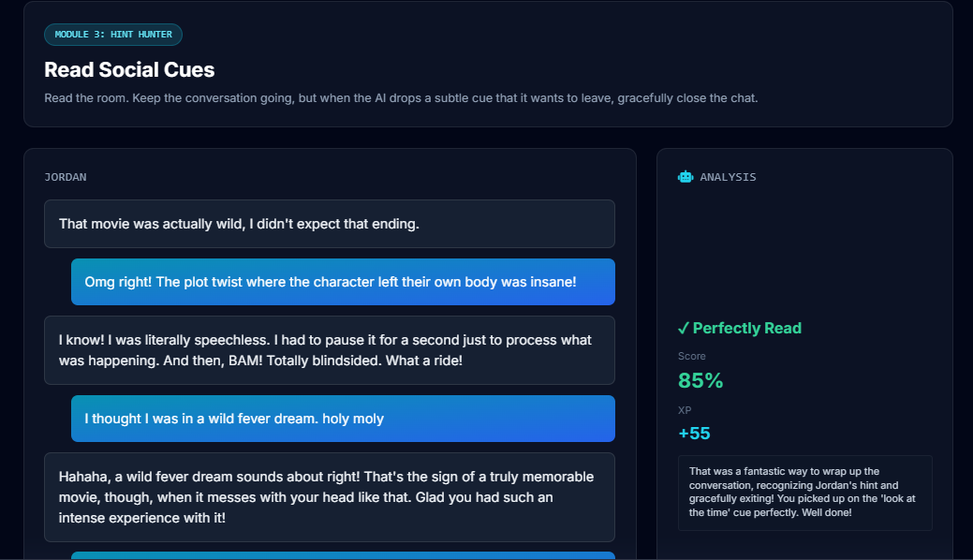Click the 'Read the room' instruction text
Viewport: 973px width, 560px height.
[401, 98]
